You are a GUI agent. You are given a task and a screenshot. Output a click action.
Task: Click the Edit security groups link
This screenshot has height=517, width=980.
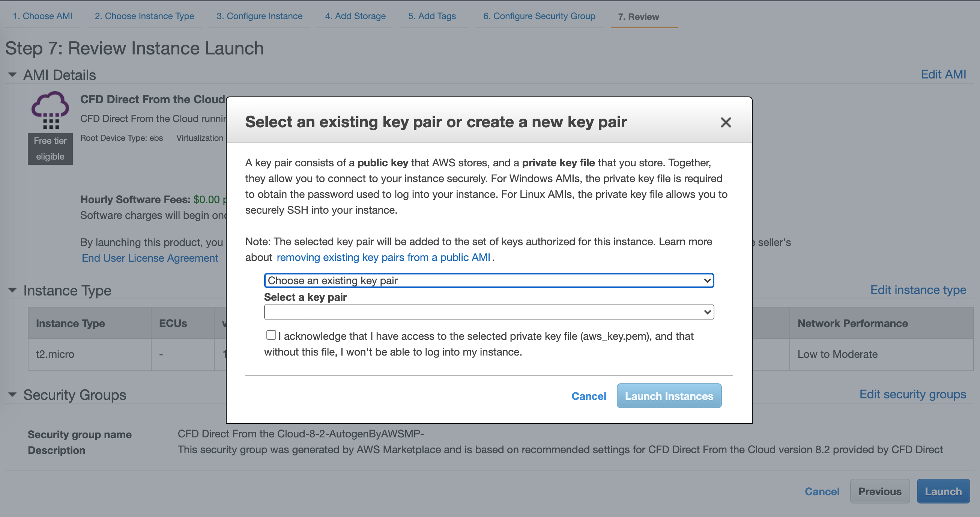[912, 394]
